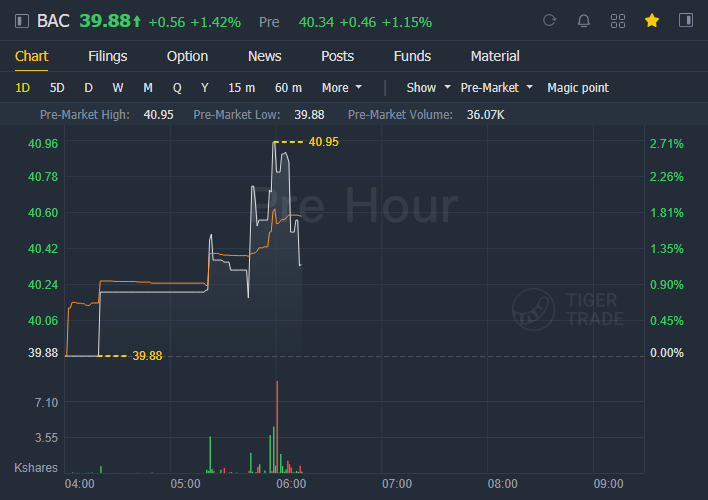Expand the More timeframes dropdown
Screen dimensions: 708x500
coord(342,88)
